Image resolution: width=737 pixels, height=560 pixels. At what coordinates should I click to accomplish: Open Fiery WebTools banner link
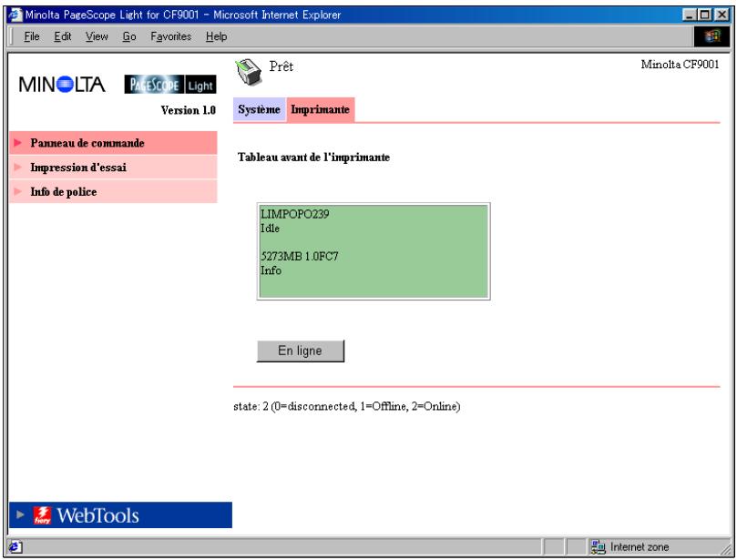120,514
